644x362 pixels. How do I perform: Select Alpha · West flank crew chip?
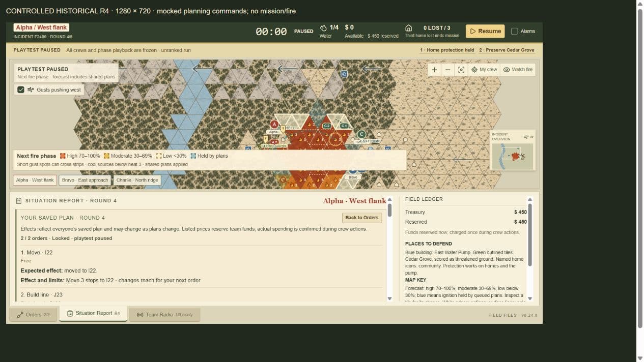35,180
